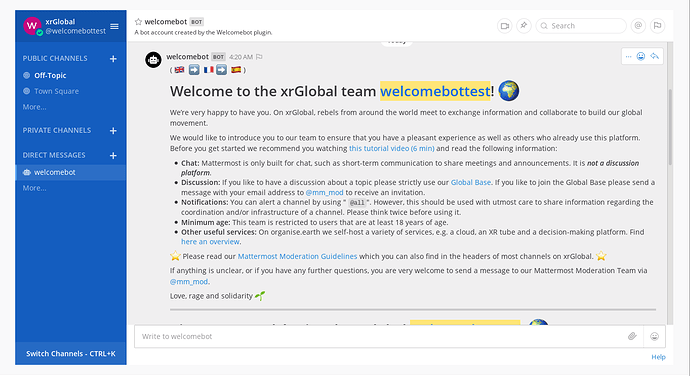Click the globe icon beside Off-Topic
Image resolution: width=690 pixels, height=376 pixels.
click(x=26, y=75)
